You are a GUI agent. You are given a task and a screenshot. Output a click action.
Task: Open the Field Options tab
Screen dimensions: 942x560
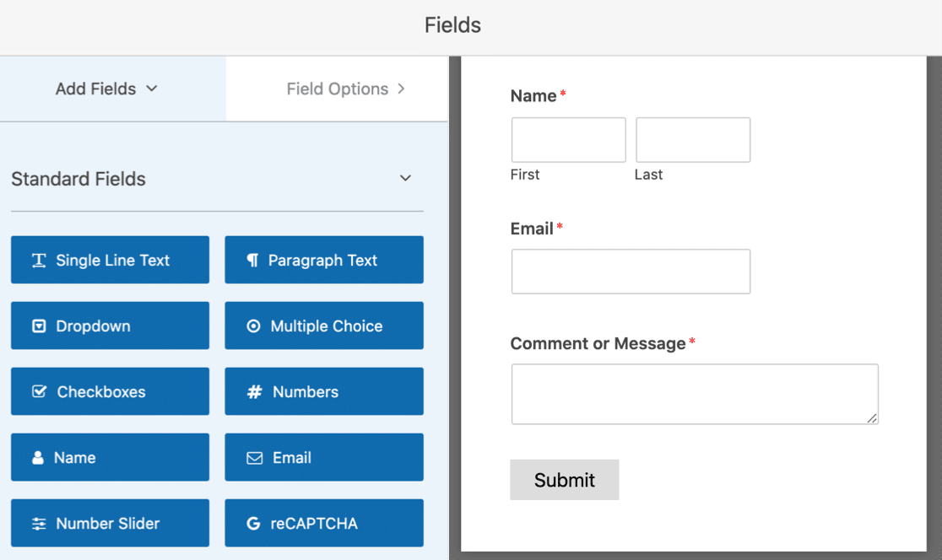tap(337, 89)
